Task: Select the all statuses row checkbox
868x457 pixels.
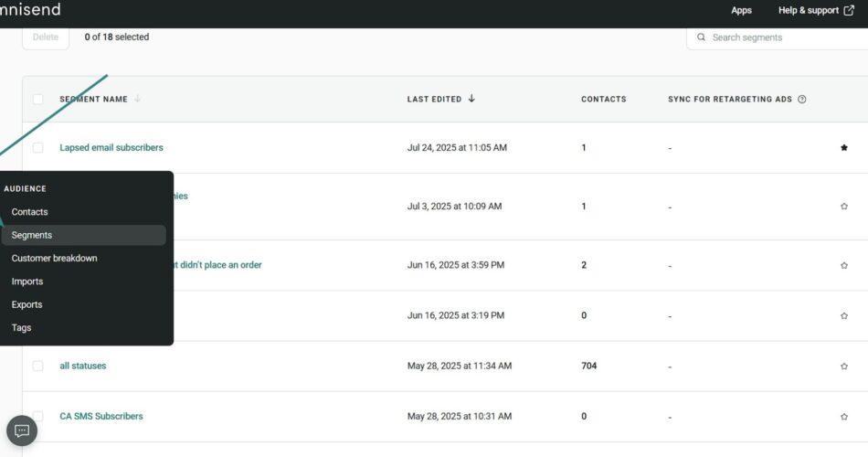Action: click(x=38, y=367)
